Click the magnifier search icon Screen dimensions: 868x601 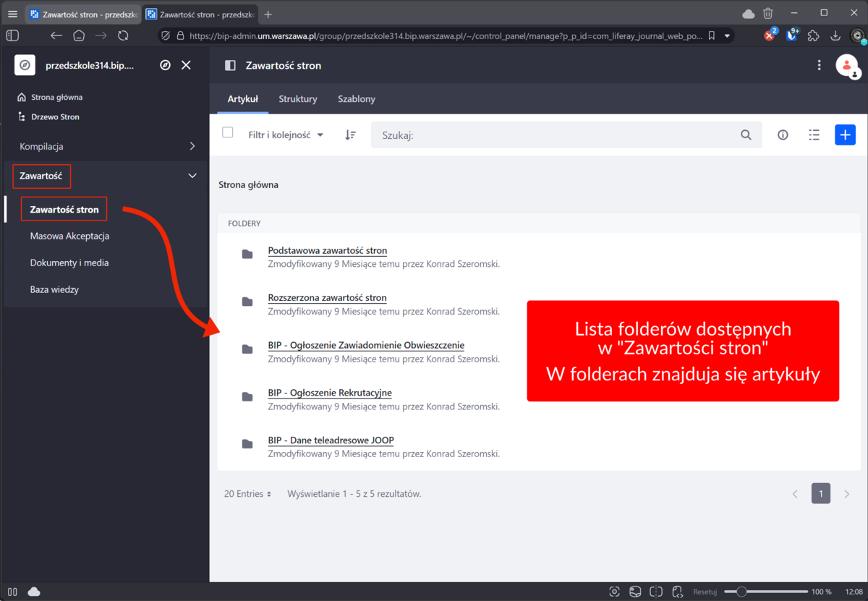tap(746, 135)
